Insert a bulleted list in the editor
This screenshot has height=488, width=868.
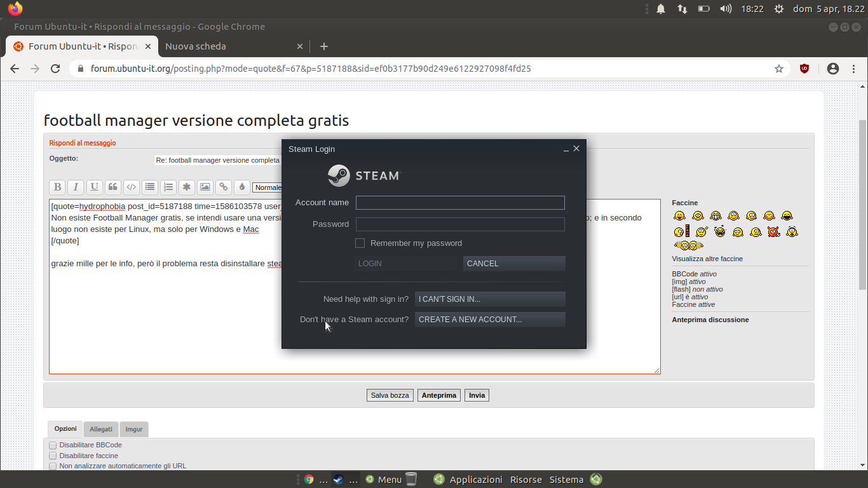(x=149, y=187)
